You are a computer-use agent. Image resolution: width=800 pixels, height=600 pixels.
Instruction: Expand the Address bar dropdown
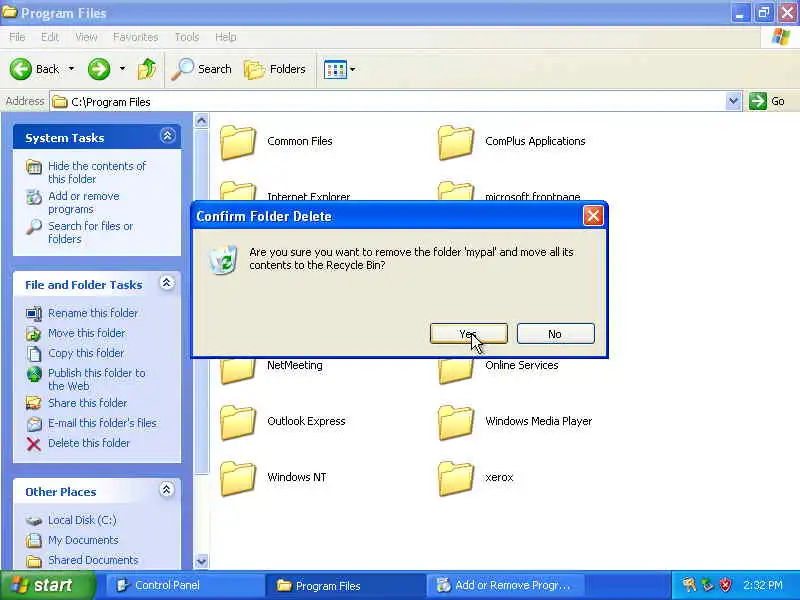coord(733,101)
